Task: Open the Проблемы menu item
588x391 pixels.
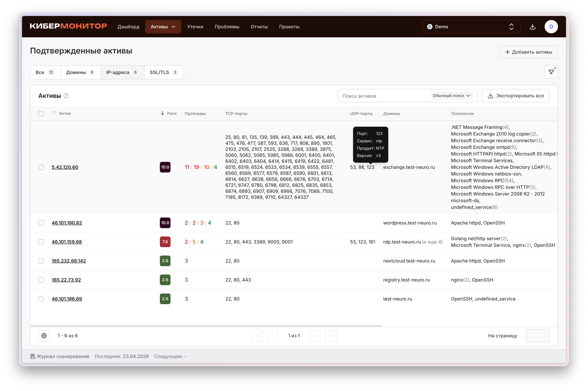Action: (x=227, y=27)
